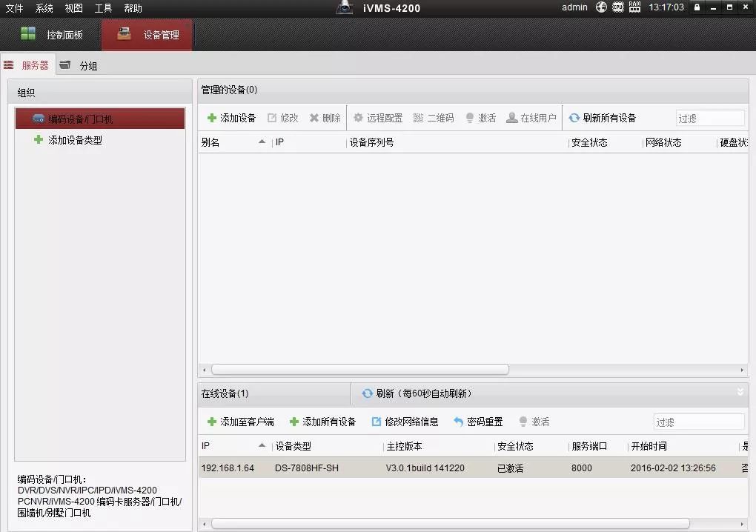
Task: Click the 设备类型 column header
Action: pos(328,446)
